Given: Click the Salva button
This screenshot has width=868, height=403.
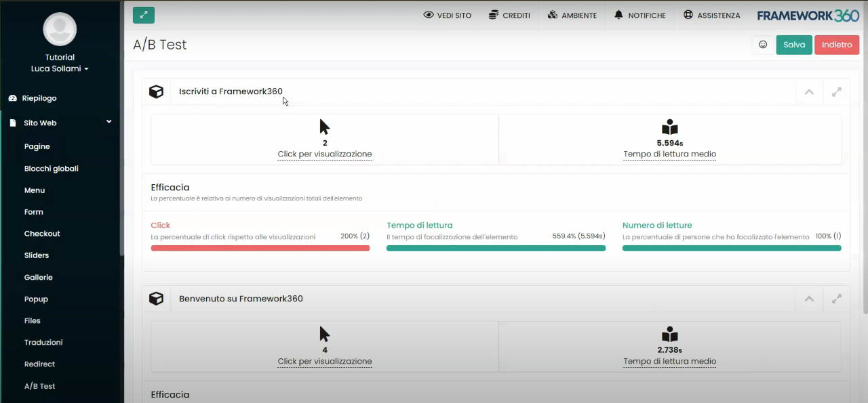Looking at the screenshot, I should (x=794, y=45).
